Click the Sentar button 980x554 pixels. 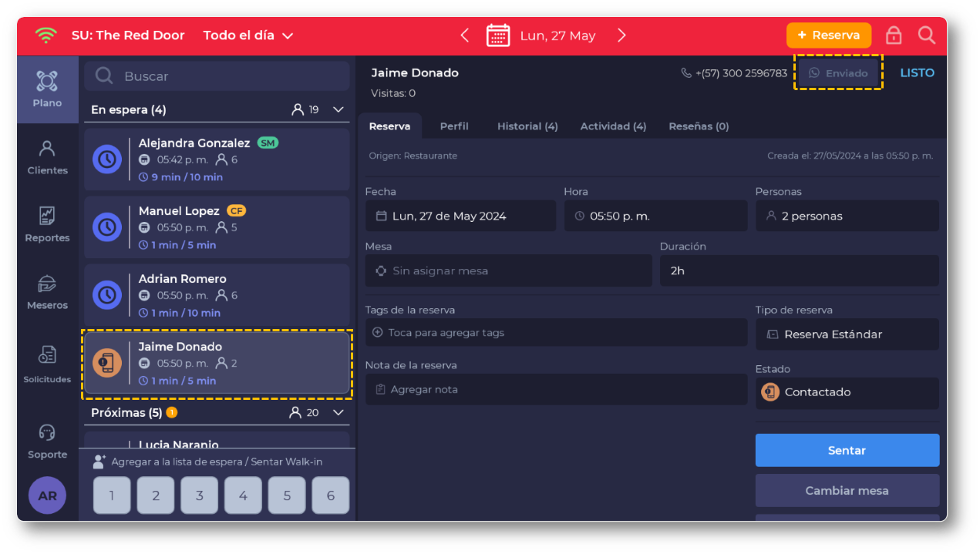847,450
